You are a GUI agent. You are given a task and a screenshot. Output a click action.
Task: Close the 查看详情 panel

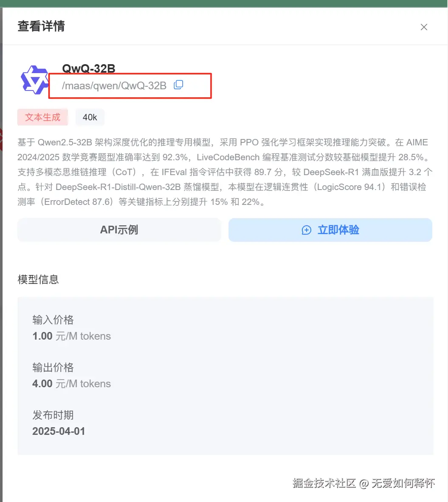coord(424,27)
